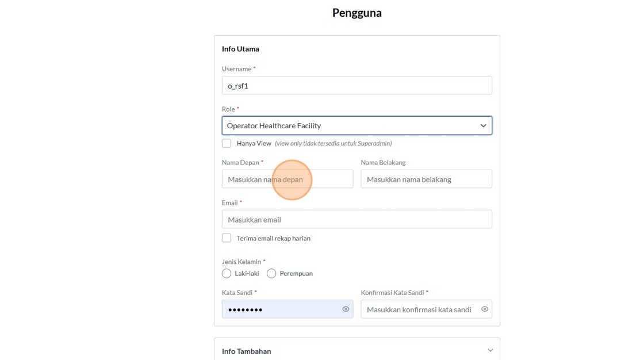The width and height of the screenshot is (644, 360).
Task: Focus the Username field containing o_rsf1
Action: (356, 86)
